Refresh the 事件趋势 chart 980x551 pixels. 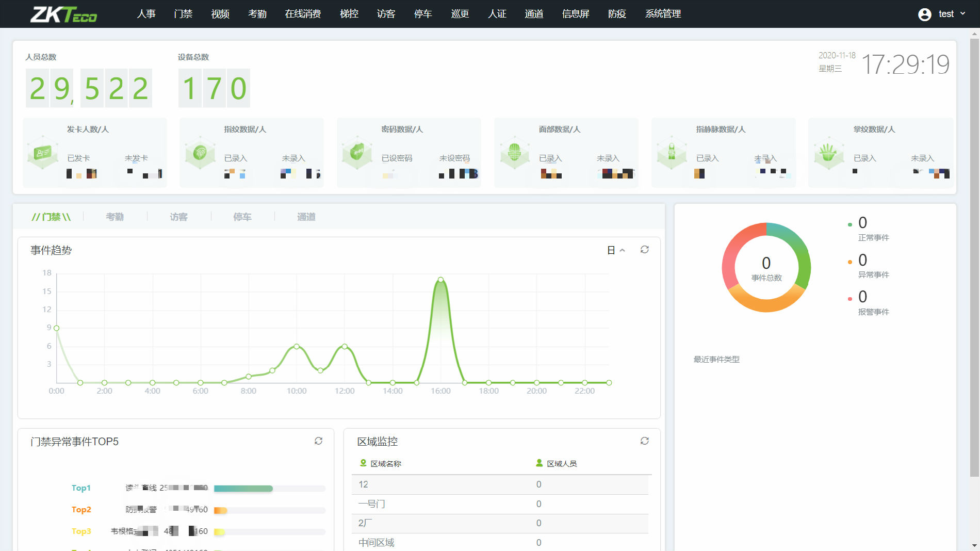pos(644,250)
